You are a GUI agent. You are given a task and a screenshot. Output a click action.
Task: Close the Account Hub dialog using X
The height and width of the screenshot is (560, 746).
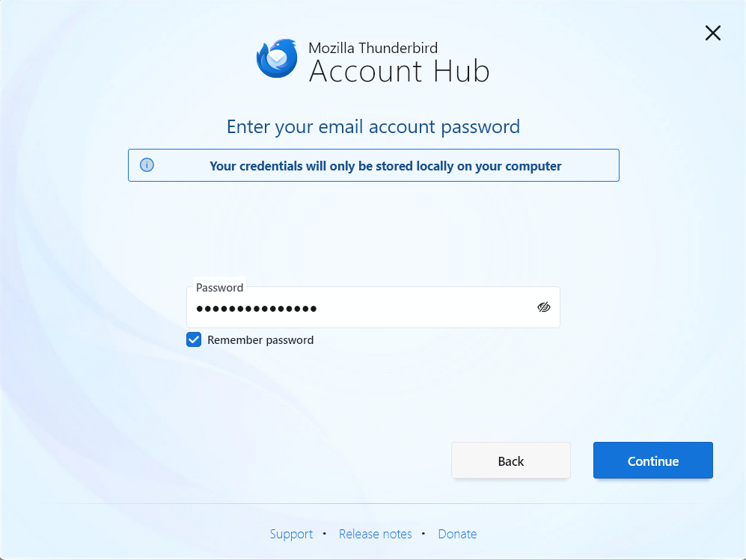tap(712, 33)
